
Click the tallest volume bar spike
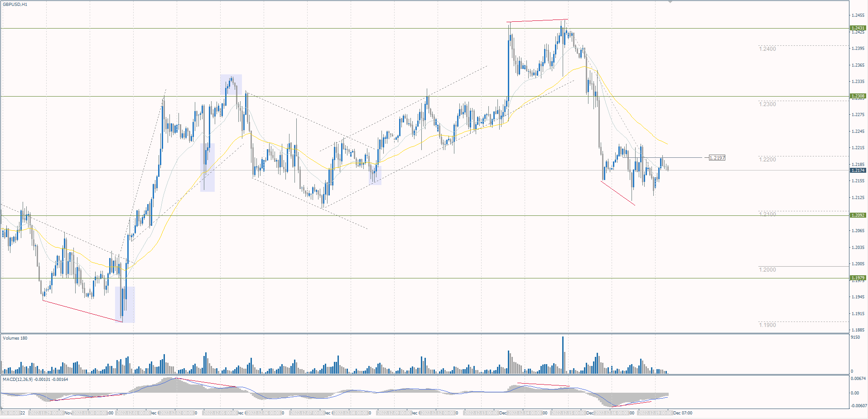[x=563, y=355]
